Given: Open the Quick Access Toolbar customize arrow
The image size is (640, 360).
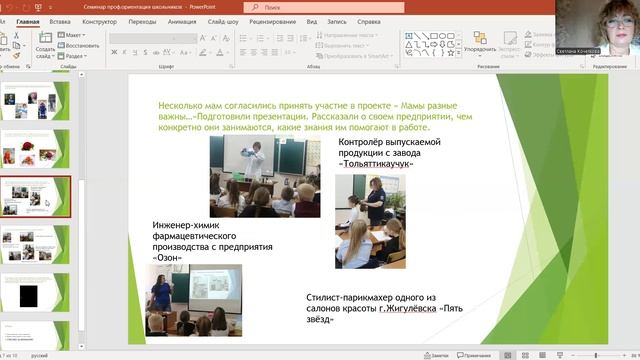Looking at the screenshot, I should point(50,7).
